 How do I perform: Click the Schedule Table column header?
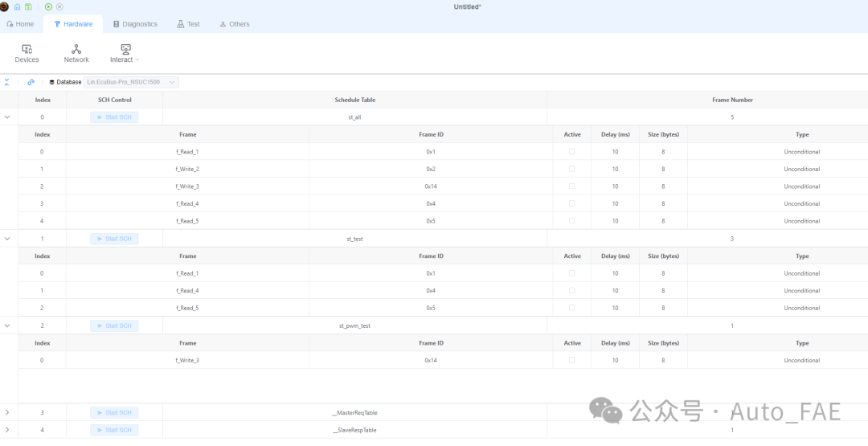click(x=355, y=100)
